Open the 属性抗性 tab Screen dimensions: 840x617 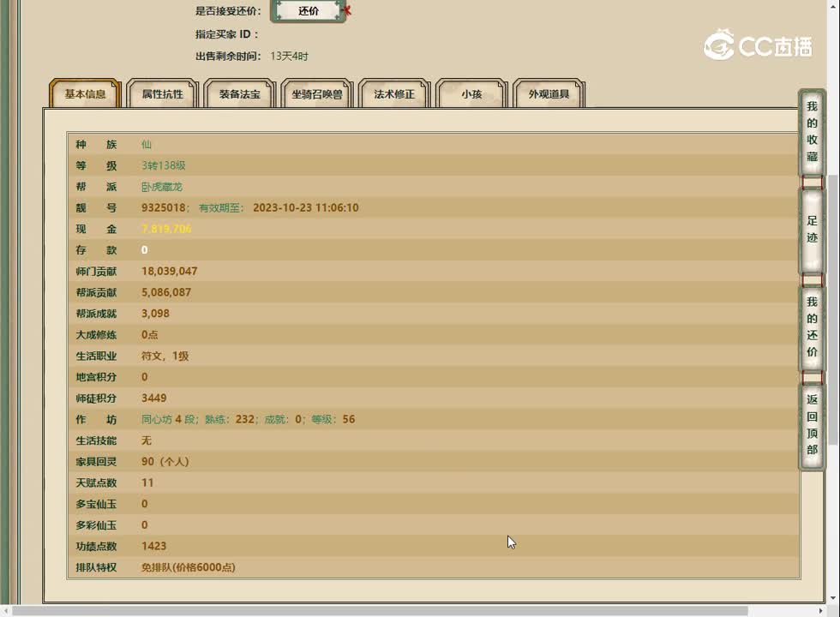tap(162, 94)
